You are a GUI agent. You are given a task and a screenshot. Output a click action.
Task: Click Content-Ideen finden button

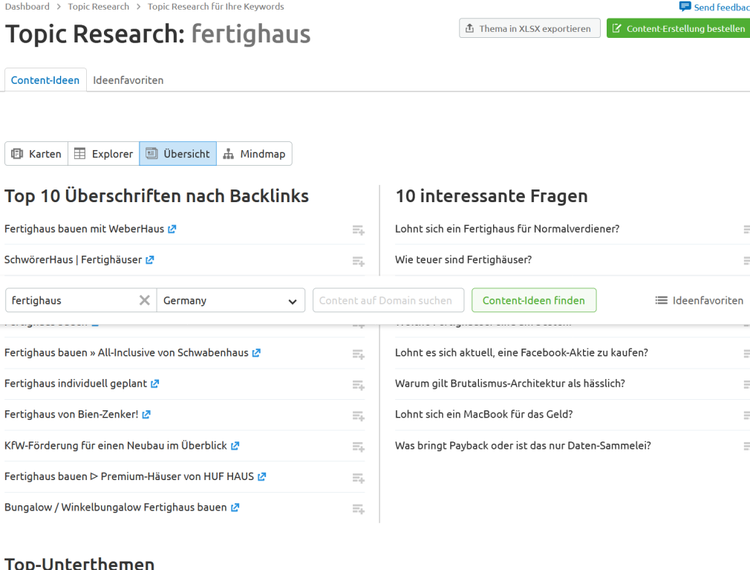coord(534,300)
